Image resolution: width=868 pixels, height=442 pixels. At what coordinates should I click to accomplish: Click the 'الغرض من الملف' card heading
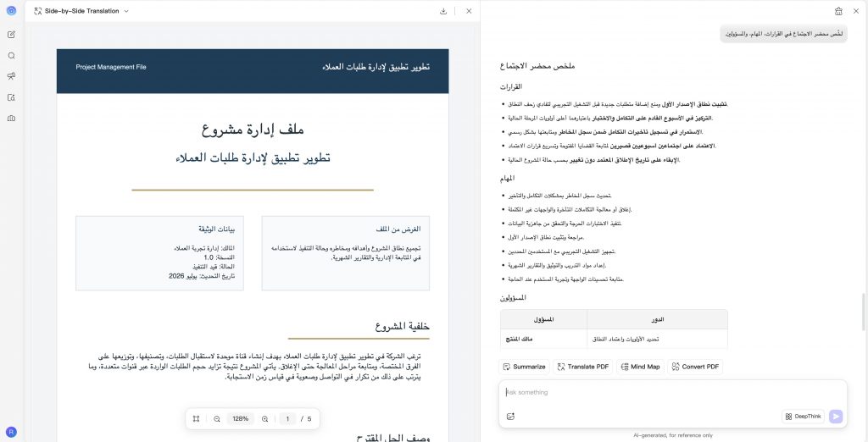[x=398, y=229]
